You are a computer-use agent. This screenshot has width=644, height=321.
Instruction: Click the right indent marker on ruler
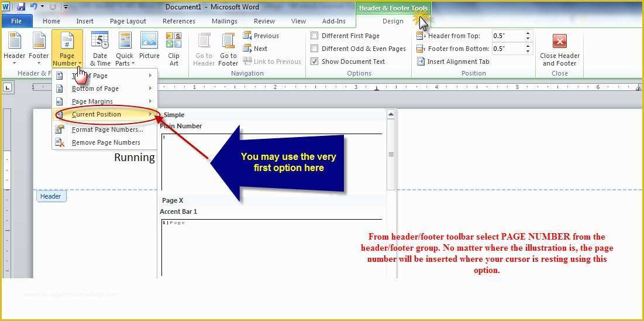click(638, 88)
